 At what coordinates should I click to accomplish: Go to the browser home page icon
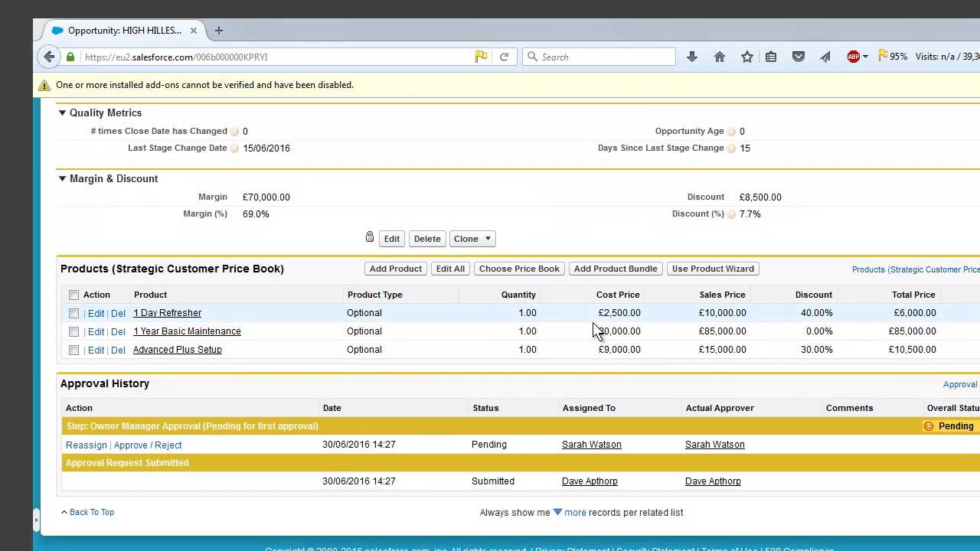click(720, 57)
